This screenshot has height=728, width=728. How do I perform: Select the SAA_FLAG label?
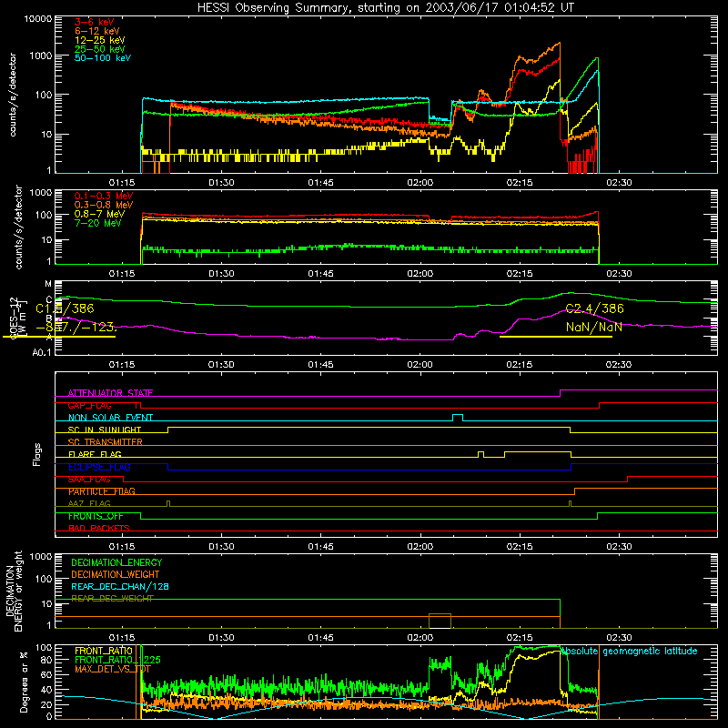pyautogui.click(x=89, y=480)
